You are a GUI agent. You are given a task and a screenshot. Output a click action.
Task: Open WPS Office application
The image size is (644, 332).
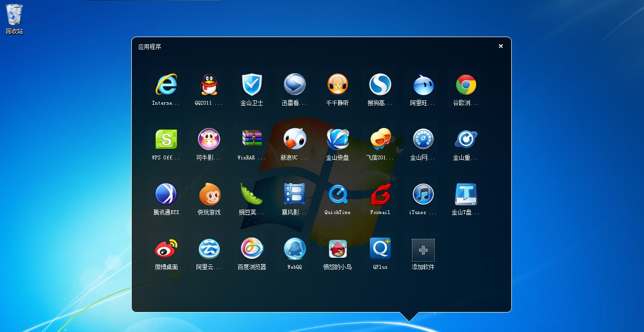click(x=166, y=139)
